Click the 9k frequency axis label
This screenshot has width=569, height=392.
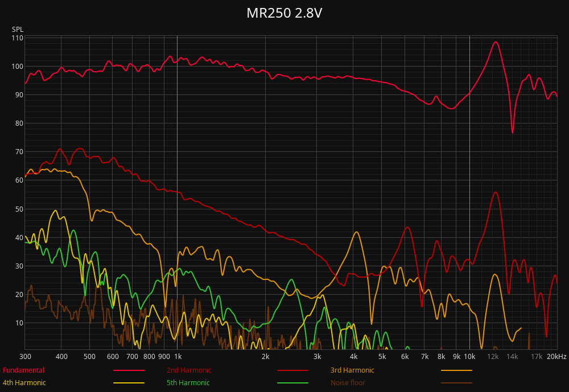(456, 356)
